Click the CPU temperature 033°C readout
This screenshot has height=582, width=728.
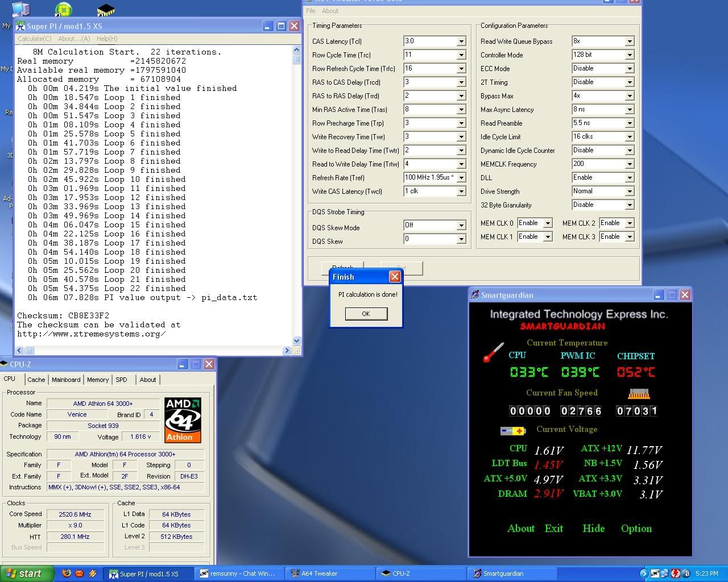(x=529, y=372)
